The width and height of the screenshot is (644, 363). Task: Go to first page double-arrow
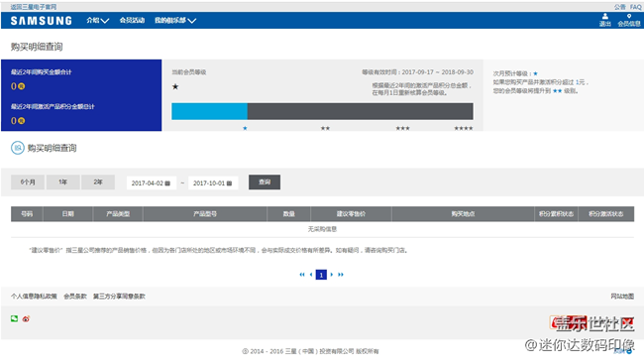point(302,275)
